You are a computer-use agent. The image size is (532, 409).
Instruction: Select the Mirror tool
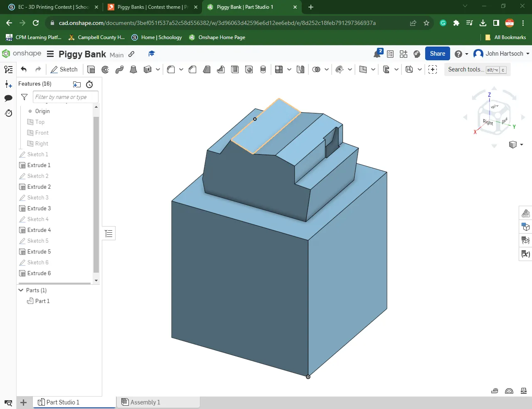pos(300,69)
